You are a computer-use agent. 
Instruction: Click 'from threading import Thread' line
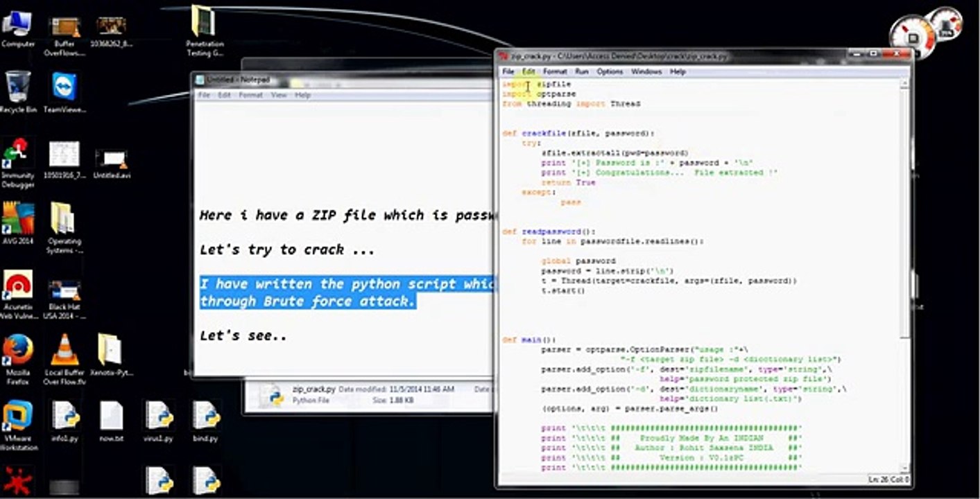(571, 103)
